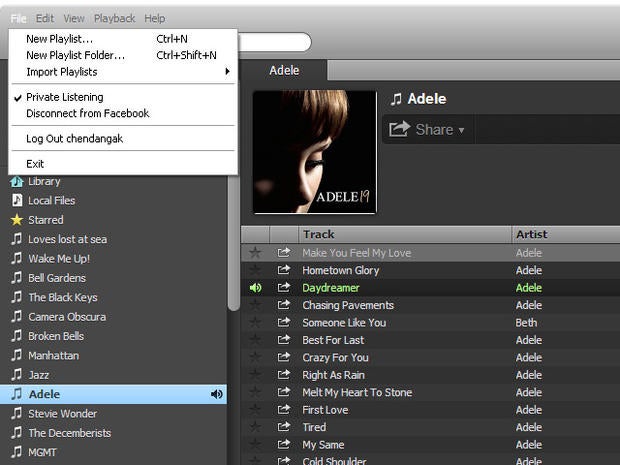This screenshot has width=620, height=465.
Task: Open playlist MGMT
Action: (x=42, y=452)
